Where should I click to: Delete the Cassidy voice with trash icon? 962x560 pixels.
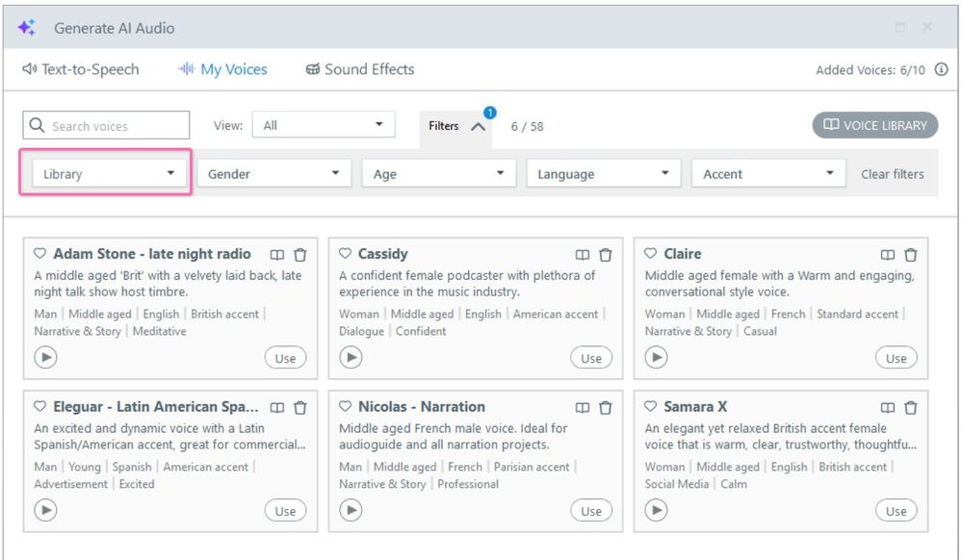(605, 255)
